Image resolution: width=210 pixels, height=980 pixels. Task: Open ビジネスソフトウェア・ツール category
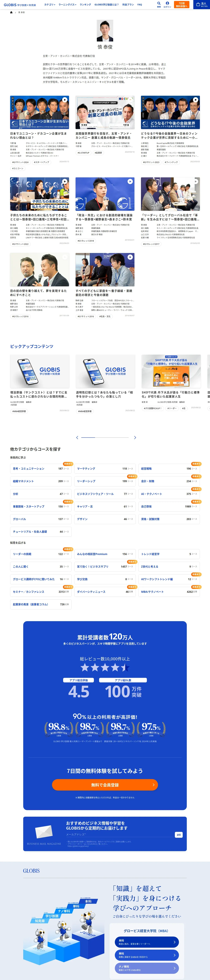coord(105,494)
